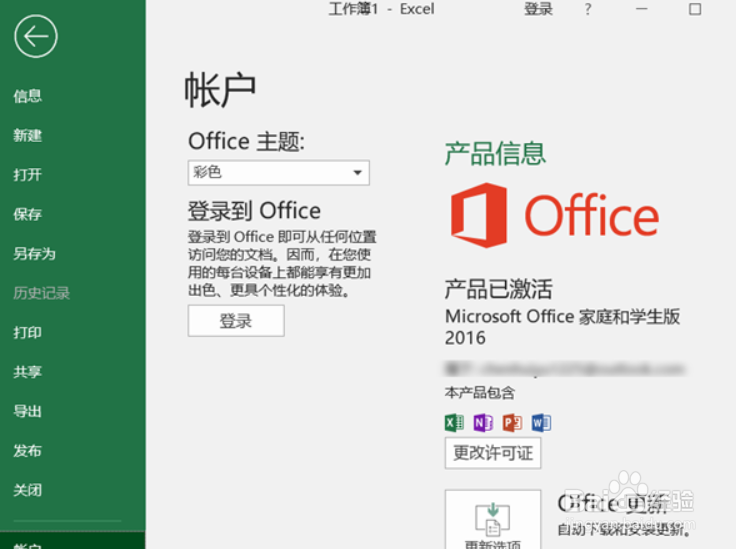Select 历史记录 in the sidebar

point(41,293)
